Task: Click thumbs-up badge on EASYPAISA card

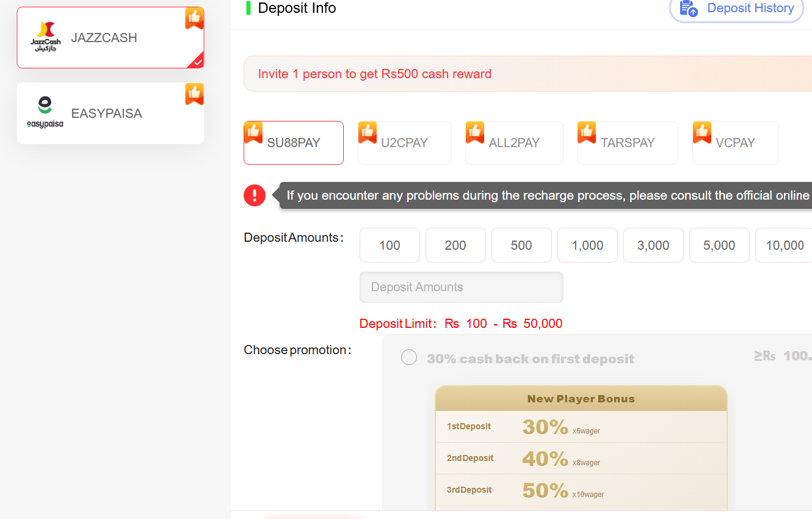Action: coord(194,94)
